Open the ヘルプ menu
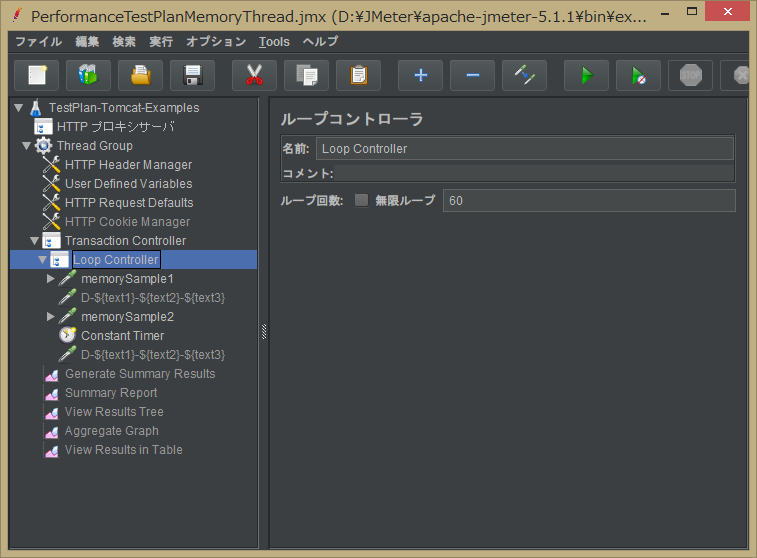This screenshot has width=757, height=558. point(321,42)
